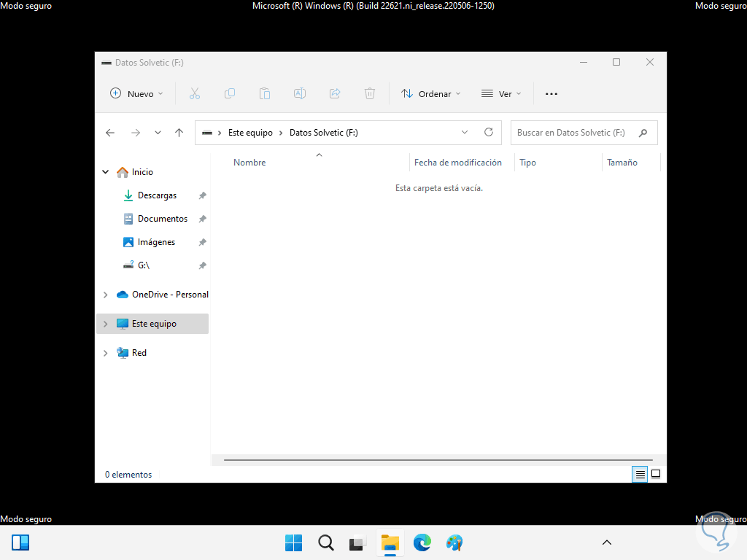Click the drive icon in the title bar
Viewport: 747px width, 560px height.
tap(107, 63)
